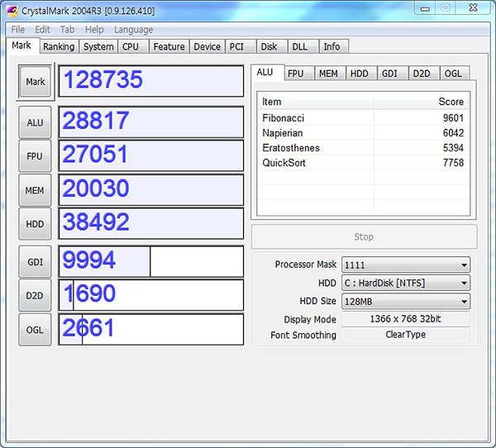Run the HDD benchmark button

[35, 224]
